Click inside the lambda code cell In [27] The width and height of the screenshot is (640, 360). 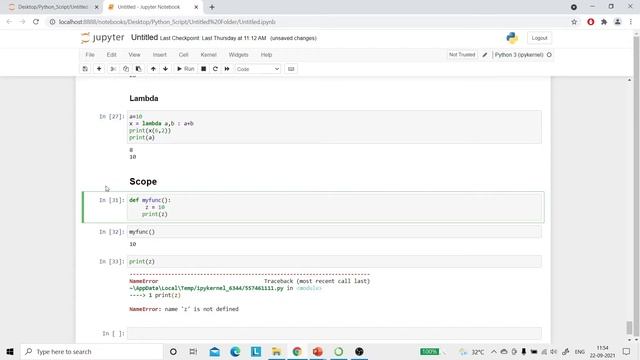pyautogui.click(x=334, y=127)
